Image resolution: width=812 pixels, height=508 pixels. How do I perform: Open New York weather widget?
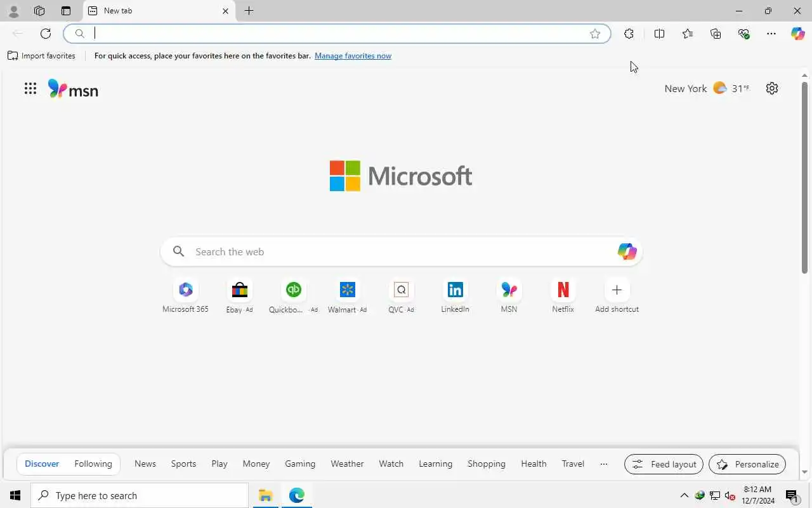[707, 88]
